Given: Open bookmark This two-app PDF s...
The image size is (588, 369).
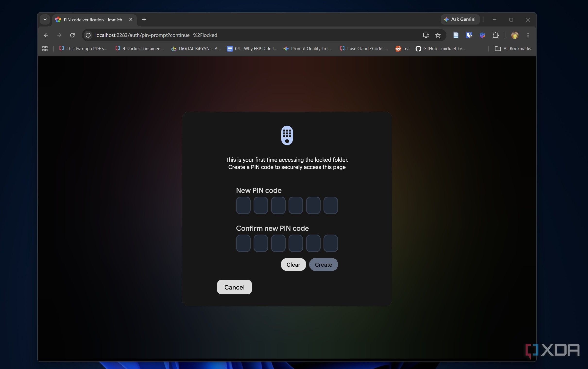Looking at the screenshot, I should click(x=83, y=49).
